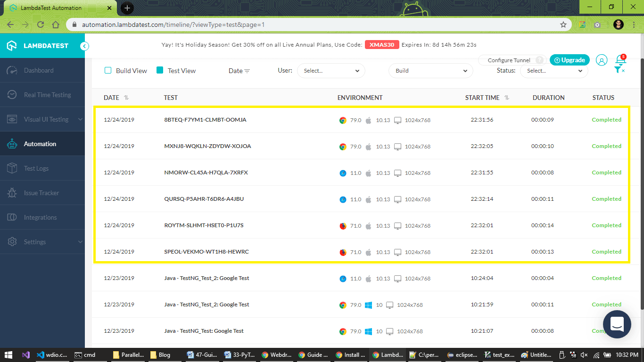Click the Upgrade button
Screen dimensions: 644x362
click(x=570, y=60)
